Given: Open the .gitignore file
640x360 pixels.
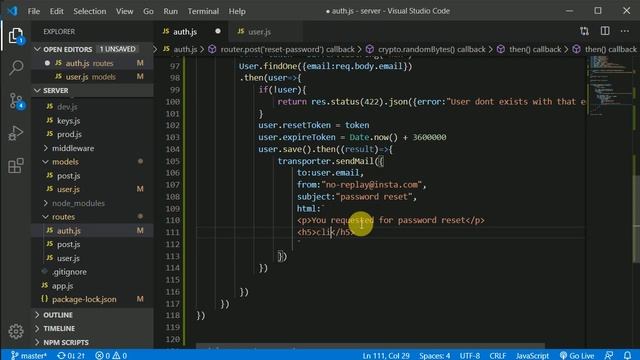Looking at the screenshot, I should point(92,272).
